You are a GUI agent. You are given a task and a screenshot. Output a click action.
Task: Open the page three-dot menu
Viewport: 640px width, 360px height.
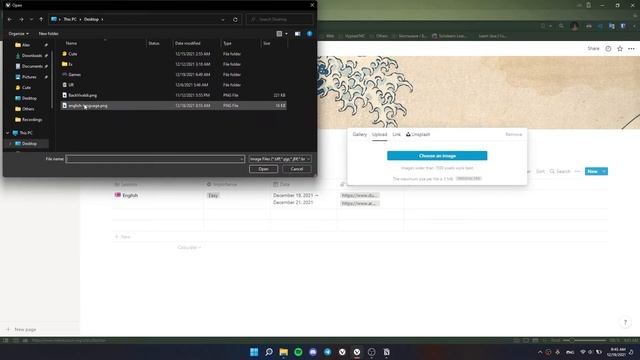(631, 49)
